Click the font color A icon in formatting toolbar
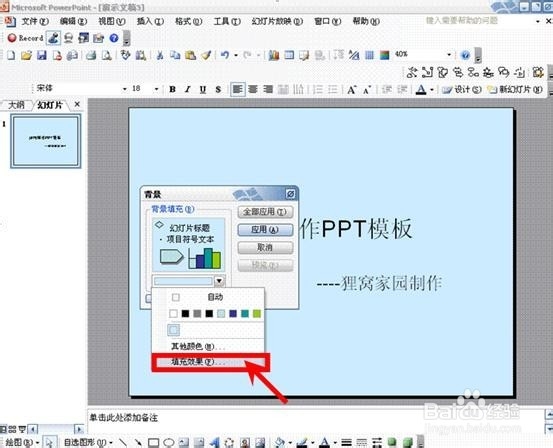Viewport: 553px width, 448px height. point(421,90)
